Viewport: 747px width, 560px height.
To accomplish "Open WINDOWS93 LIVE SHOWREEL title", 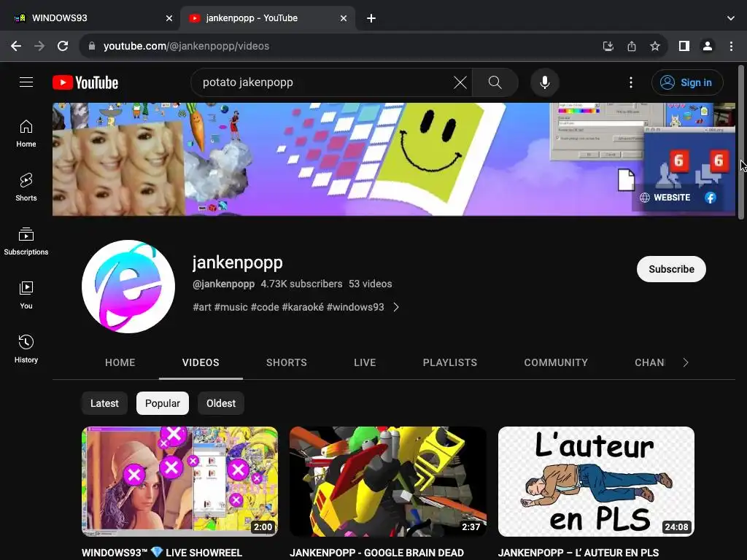I will pos(162,553).
